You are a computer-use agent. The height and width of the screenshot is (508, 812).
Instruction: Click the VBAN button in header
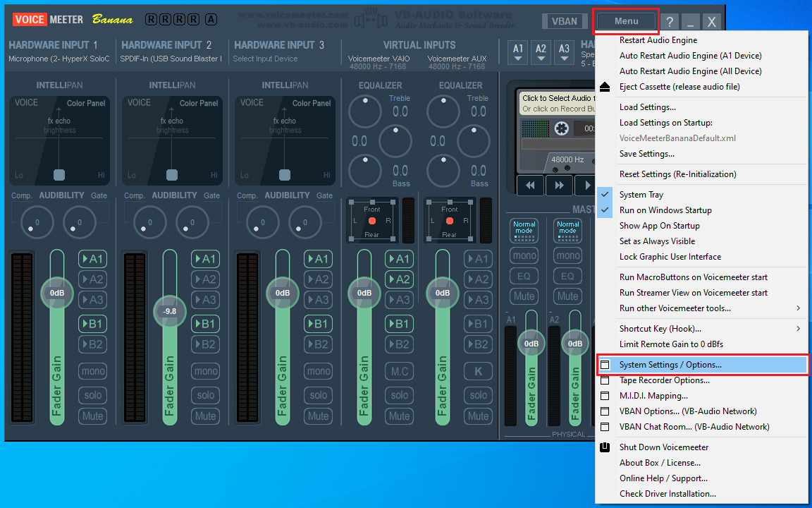tap(564, 21)
